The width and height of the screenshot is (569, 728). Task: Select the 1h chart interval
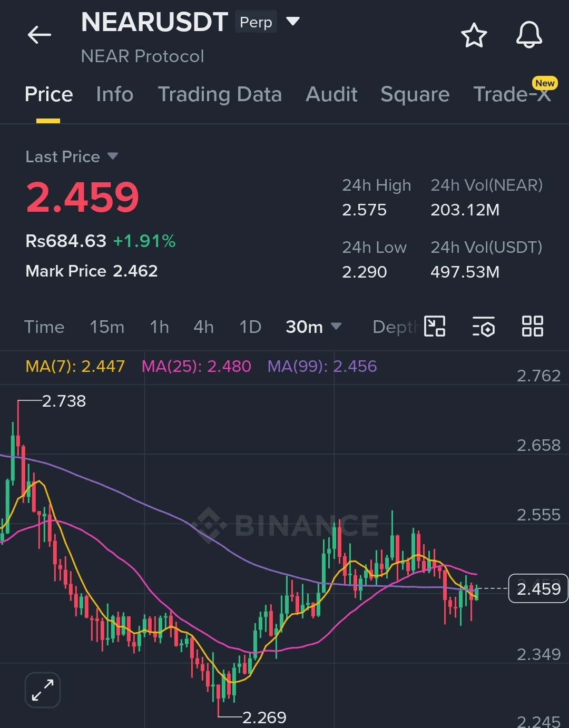[x=159, y=327]
